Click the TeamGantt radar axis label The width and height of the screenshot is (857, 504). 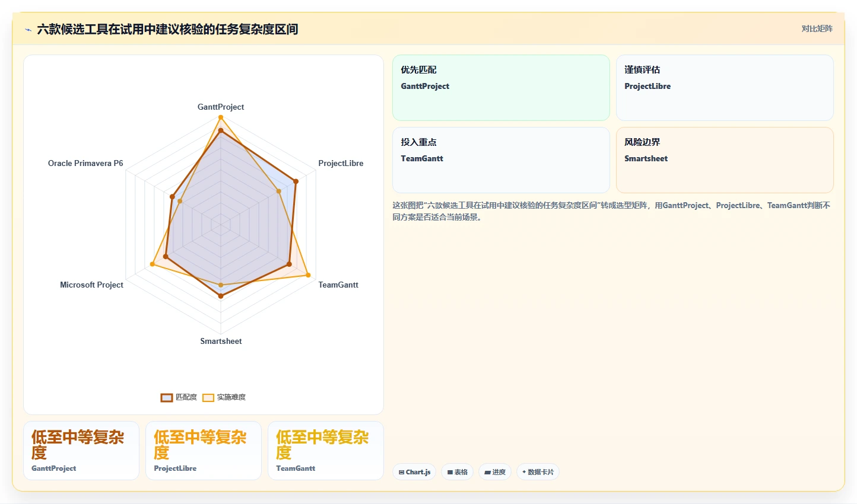click(338, 285)
